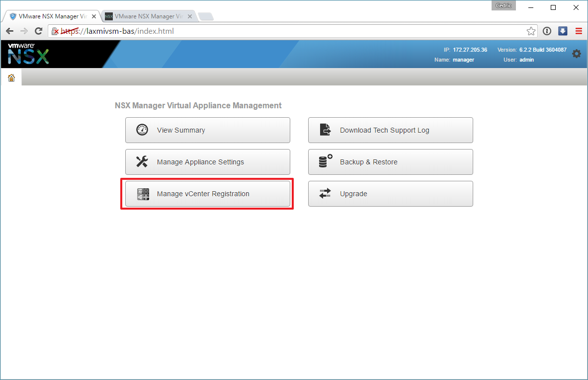Open the NSX settings gear menu
This screenshot has height=380, width=588.
click(576, 54)
